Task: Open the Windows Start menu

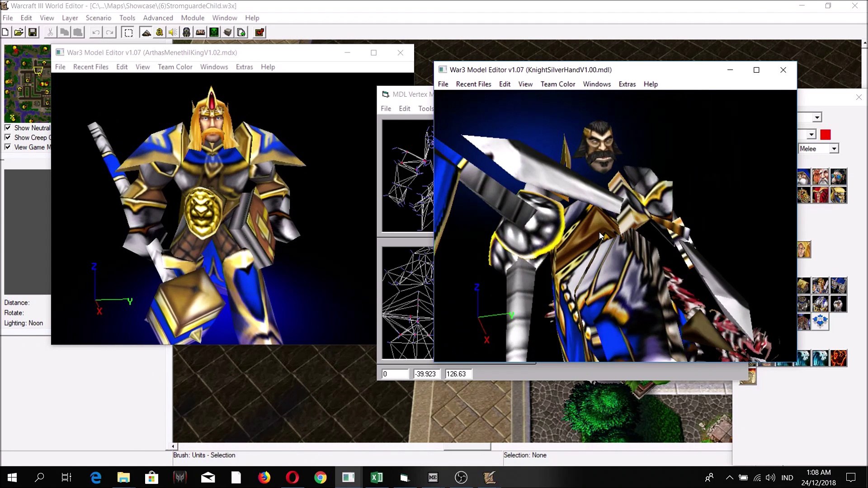Action: [x=12, y=478]
